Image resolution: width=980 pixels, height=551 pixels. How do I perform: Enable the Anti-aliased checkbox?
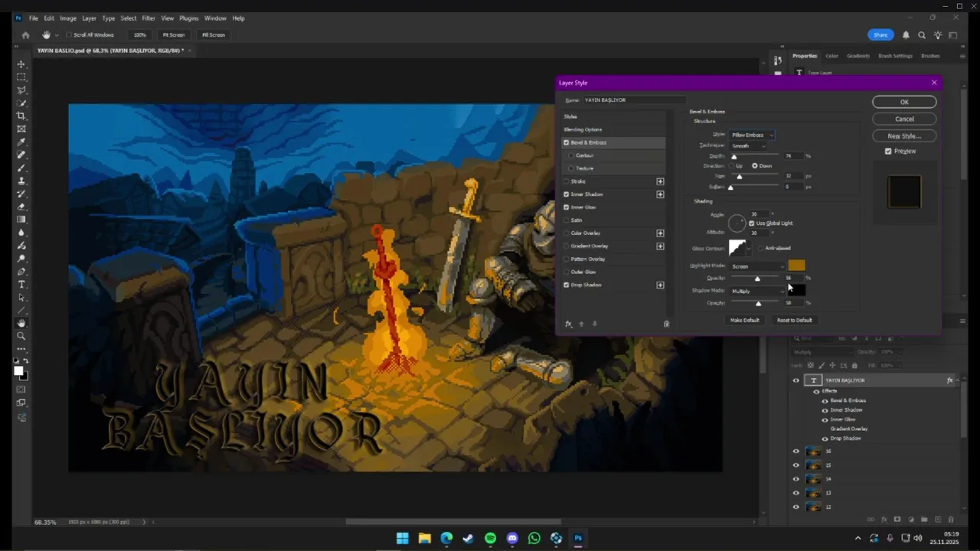(760, 248)
